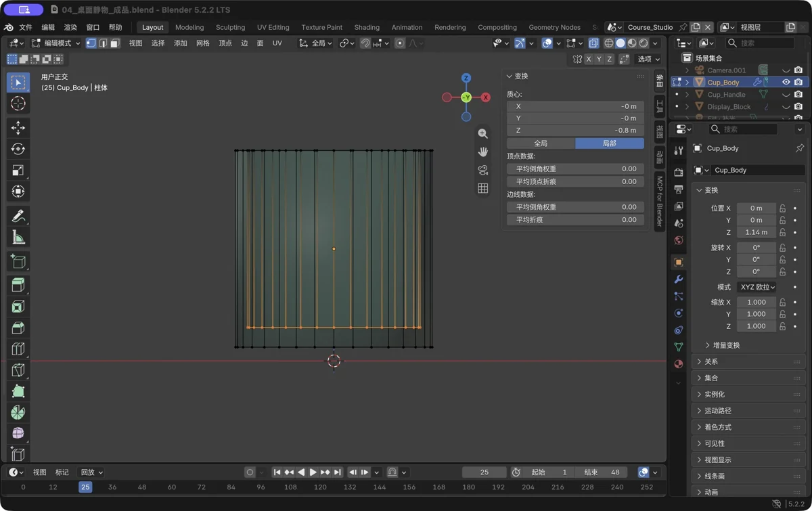Activate the Move tool
This screenshot has width=812, height=511.
(x=18, y=127)
